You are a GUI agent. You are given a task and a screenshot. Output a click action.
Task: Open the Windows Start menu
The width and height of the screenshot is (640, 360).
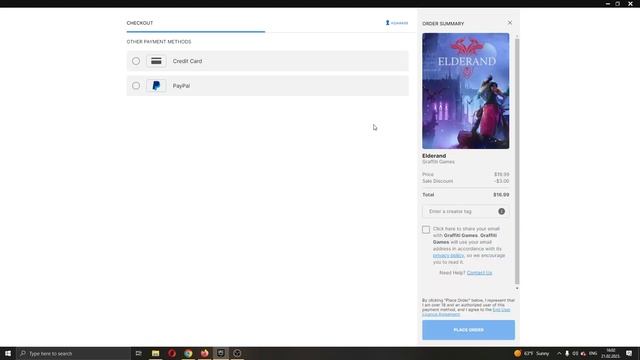coord(8,353)
